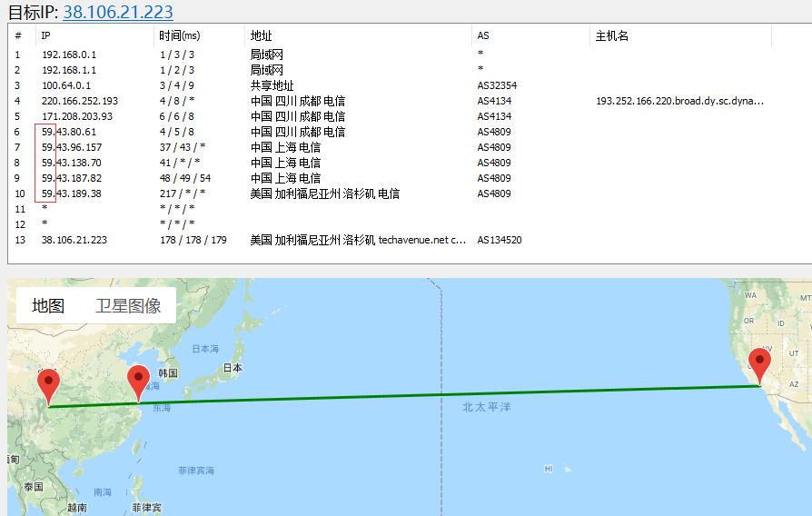
Task: Select final hop IP 38.106.21.223 in table
Action: [74, 240]
